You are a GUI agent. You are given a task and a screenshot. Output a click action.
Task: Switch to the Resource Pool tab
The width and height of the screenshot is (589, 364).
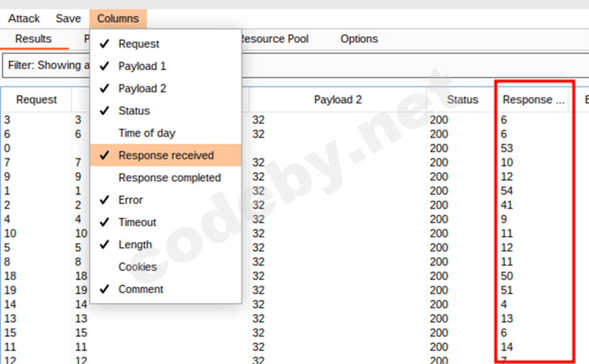pos(272,39)
